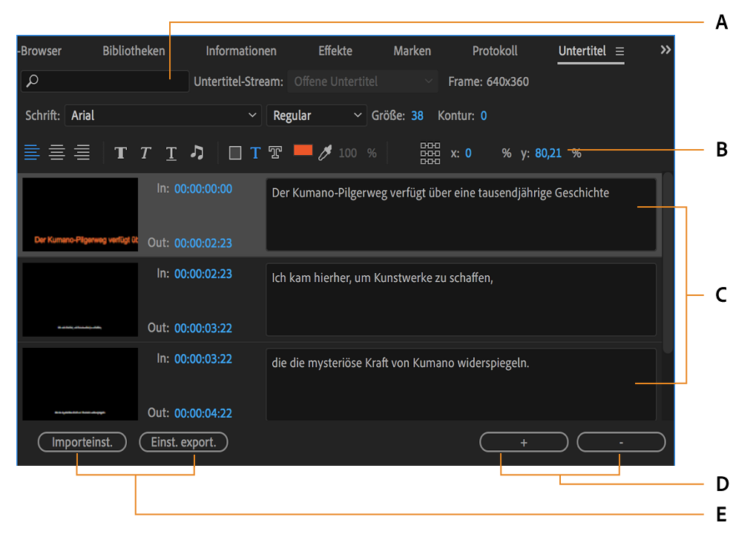Open the Untertitel-Stream dropdown
Viewport: 756px width, 537px height.
point(362,82)
